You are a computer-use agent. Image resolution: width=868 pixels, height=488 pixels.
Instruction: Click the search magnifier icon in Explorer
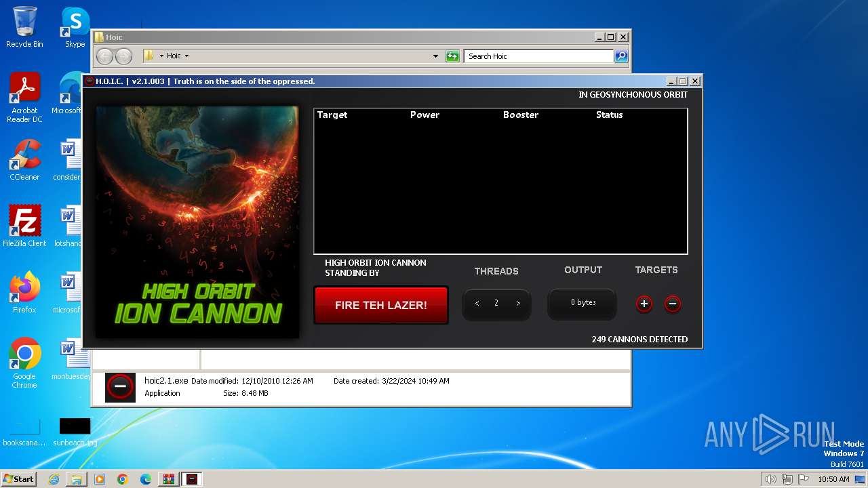(x=621, y=56)
